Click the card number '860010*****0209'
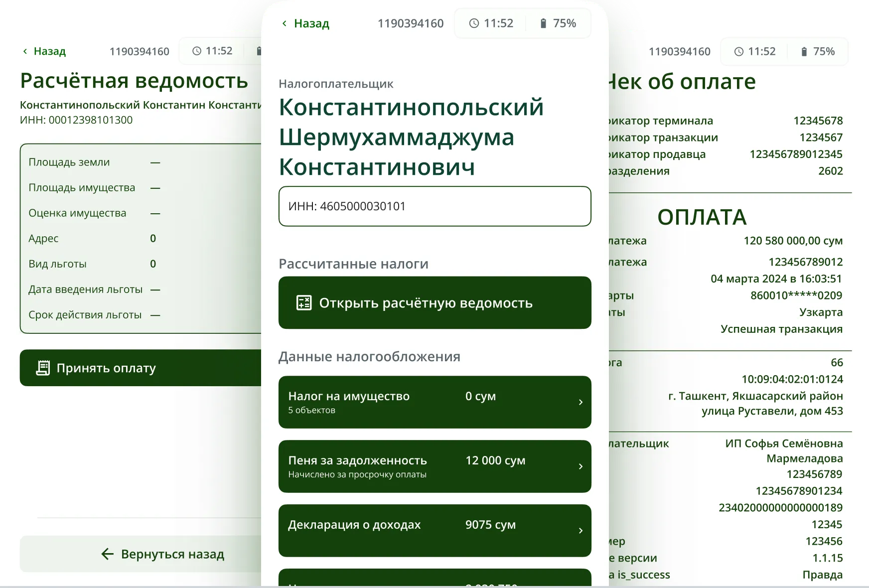This screenshot has width=869, height=588. [796, 295]
